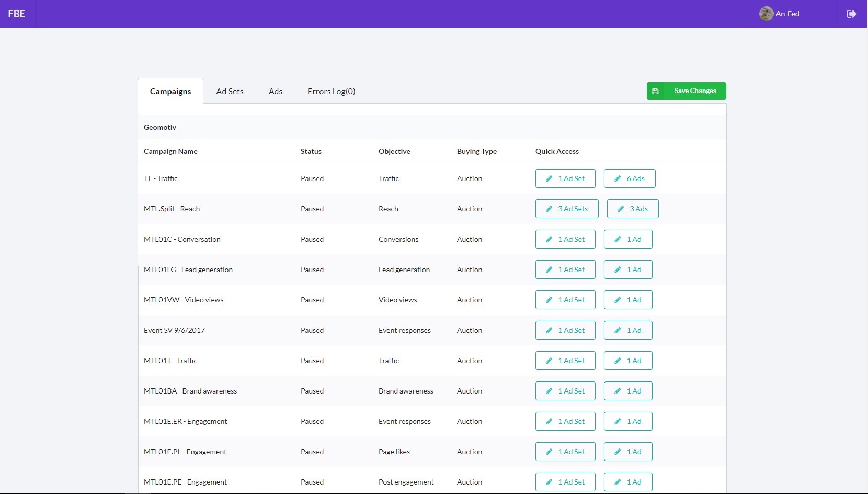Image resolution: width=868 pixels, height=494 pixels.
Task: Click the Buying Type column header
Action: click(x=477, y=151)
